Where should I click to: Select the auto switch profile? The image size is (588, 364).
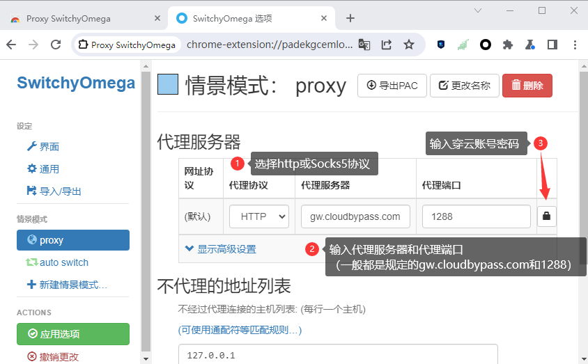click(57, 262)
